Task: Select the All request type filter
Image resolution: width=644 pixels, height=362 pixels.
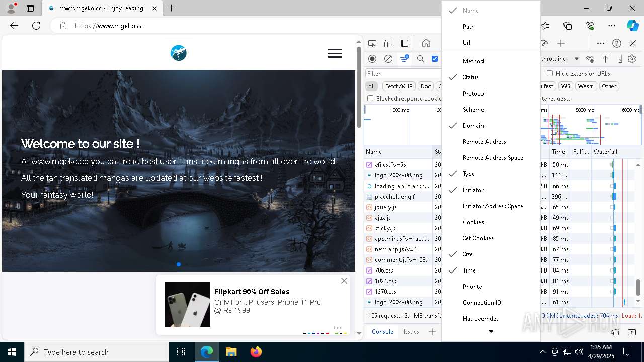Action: click(371, 86)
